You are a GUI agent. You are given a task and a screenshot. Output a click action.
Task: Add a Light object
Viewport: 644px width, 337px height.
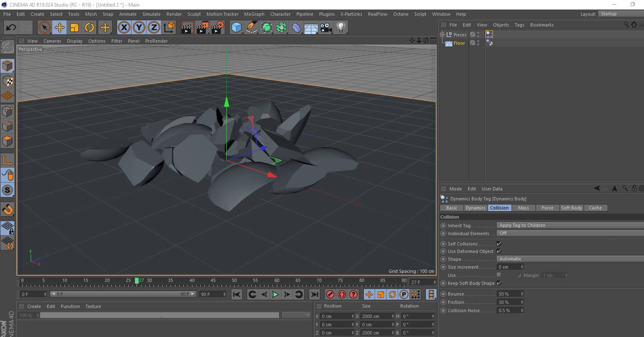coord(341,28)
